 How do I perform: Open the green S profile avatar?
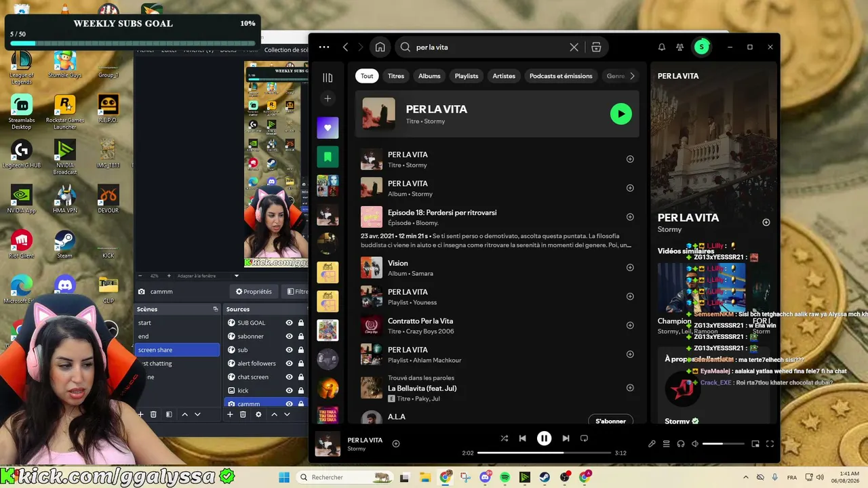point(701,47)
